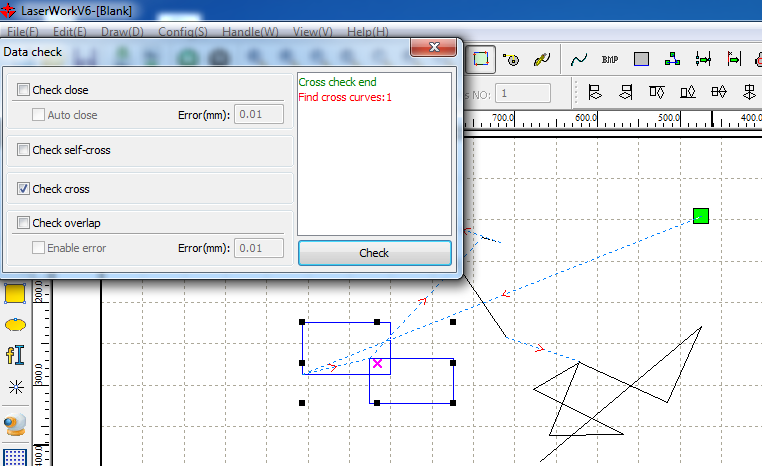Screen dimensions: 762x466
Task: Click the array grid icon
Action: click(15, 457)
